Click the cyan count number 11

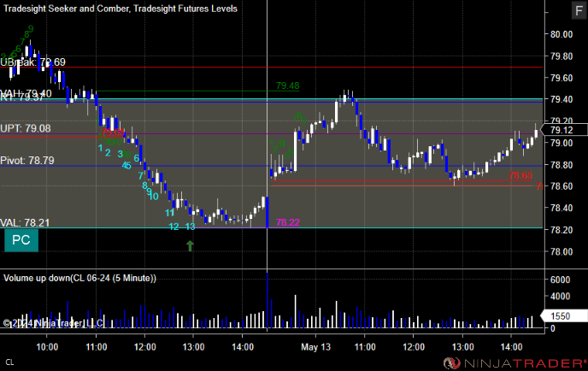(x=169, y=213)
